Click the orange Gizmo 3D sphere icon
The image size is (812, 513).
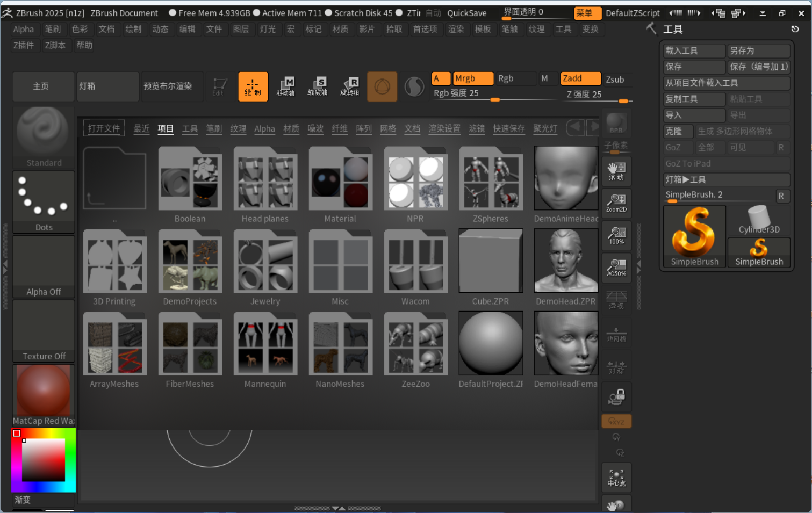382,86
